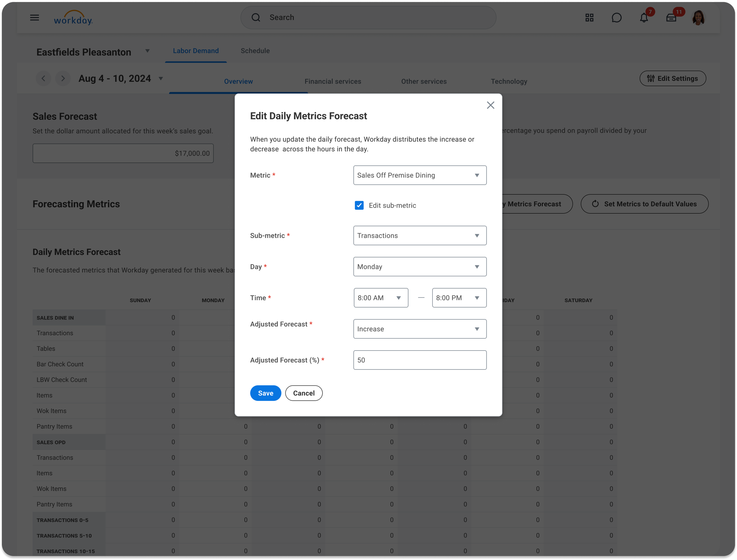Go to the previous week arrow
Image resolution: width=737 pixels, height=560 pixels.
pos(43,79)
